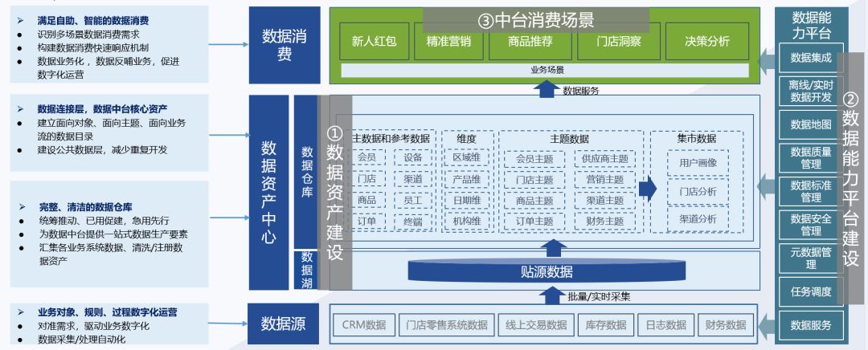Select the 订单主题 box
868x350 pixels.
click(534, 221)
